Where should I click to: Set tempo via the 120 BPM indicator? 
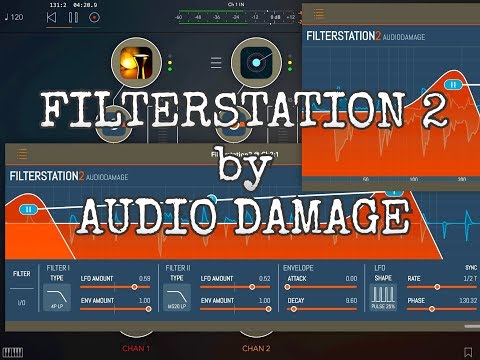(x=14, y=17)
